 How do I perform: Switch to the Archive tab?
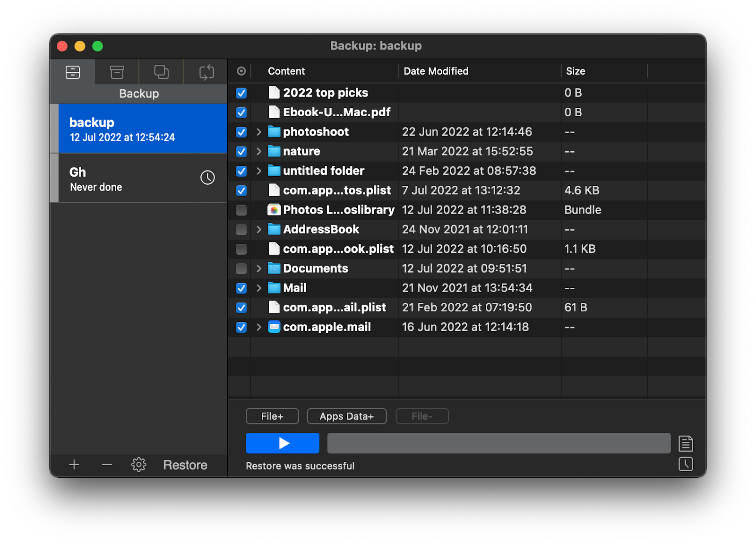point(117,72)
